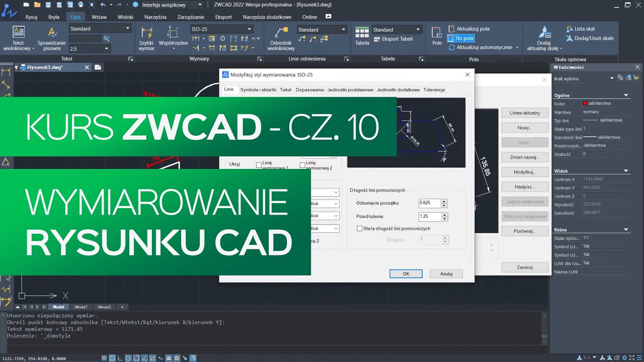Open the text height 2.5 dropdown
644x362 pixels.
[106, 49]
